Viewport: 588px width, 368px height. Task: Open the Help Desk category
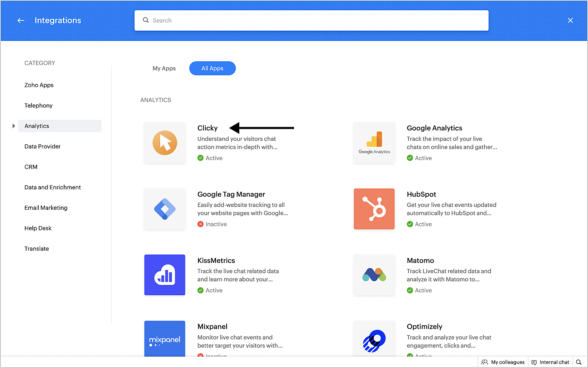[x=38, y=228]
